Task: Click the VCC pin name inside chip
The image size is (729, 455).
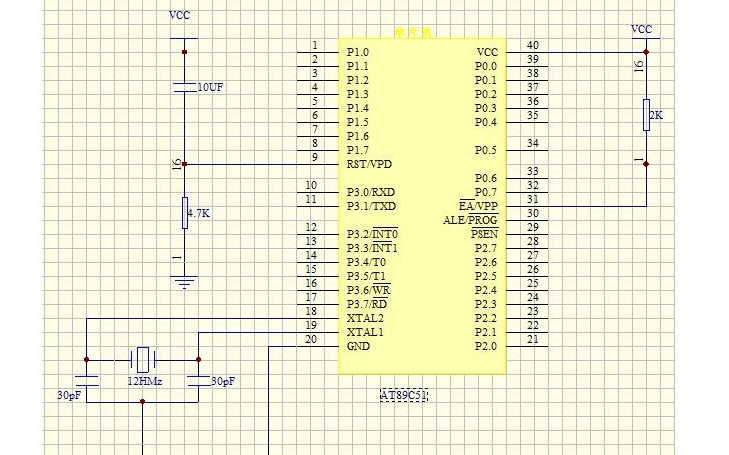Action: pyautogui.click(x=487, y=52)
